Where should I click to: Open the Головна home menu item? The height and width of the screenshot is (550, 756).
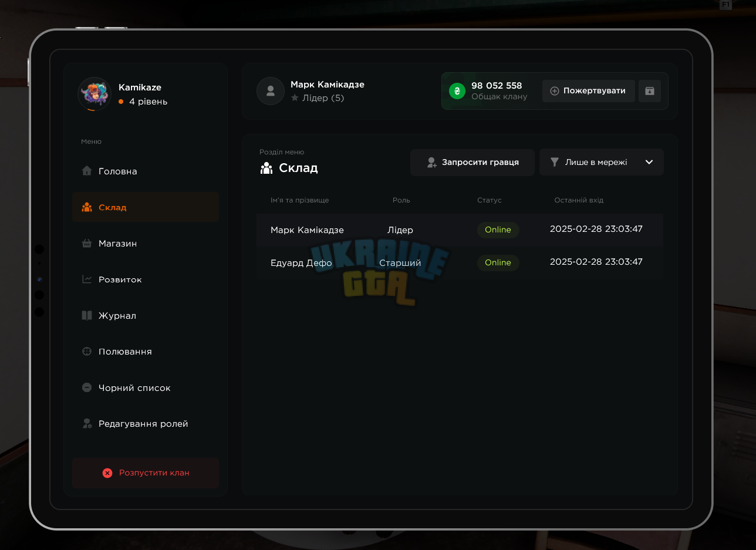146,171
